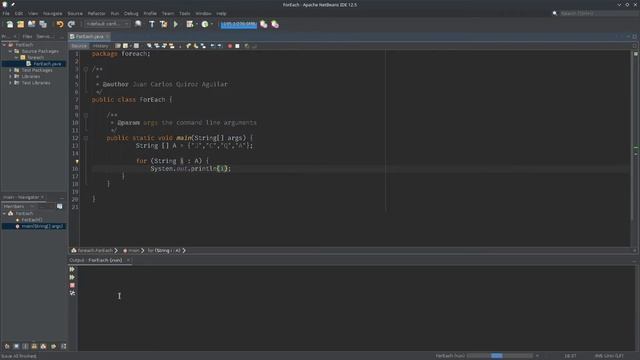Toggle the search-selection icon in editor toolbar
Image resolution: width=640 pixels, height=360 pixels.
149,46
